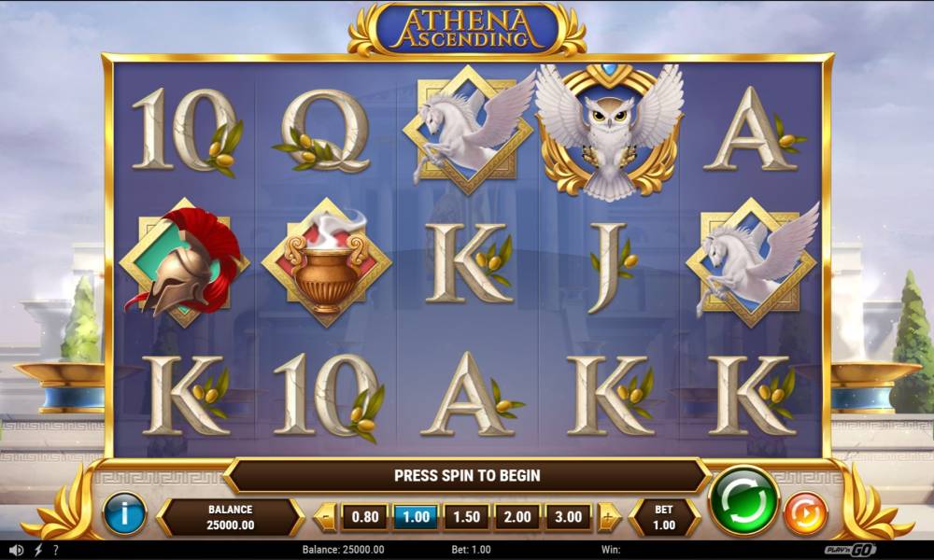Click the Athena Ascending title logo
The height and width of the screenshot is (560, 934).
(468, 30)
